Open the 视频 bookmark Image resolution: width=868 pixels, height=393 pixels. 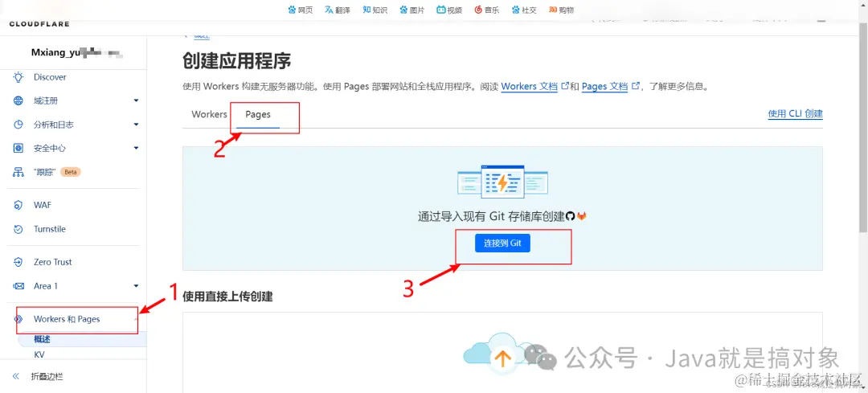click(449, 10)
